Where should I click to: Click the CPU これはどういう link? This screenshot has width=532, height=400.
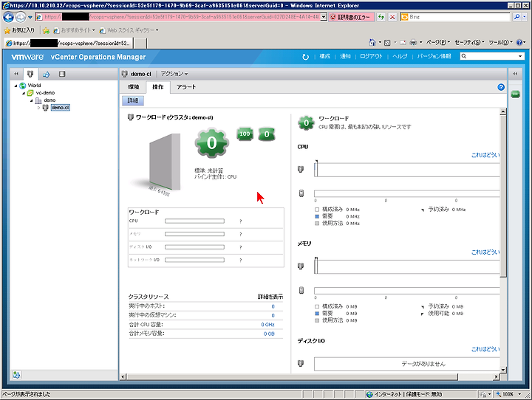(x=485, y=155)
